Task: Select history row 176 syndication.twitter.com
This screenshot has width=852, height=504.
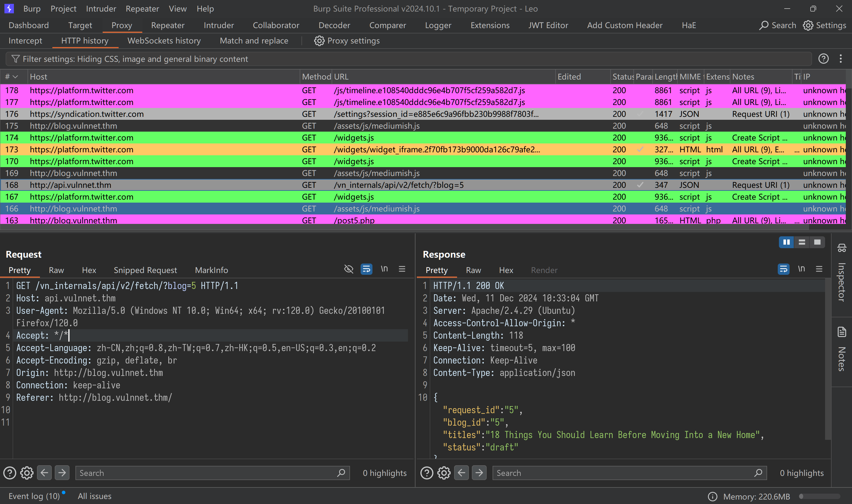Action: pos(423,114)
